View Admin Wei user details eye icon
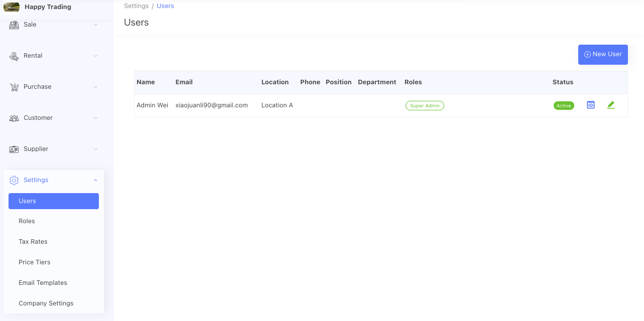The height and width of the screenshot is (321, 644). [x=591, y=105]
